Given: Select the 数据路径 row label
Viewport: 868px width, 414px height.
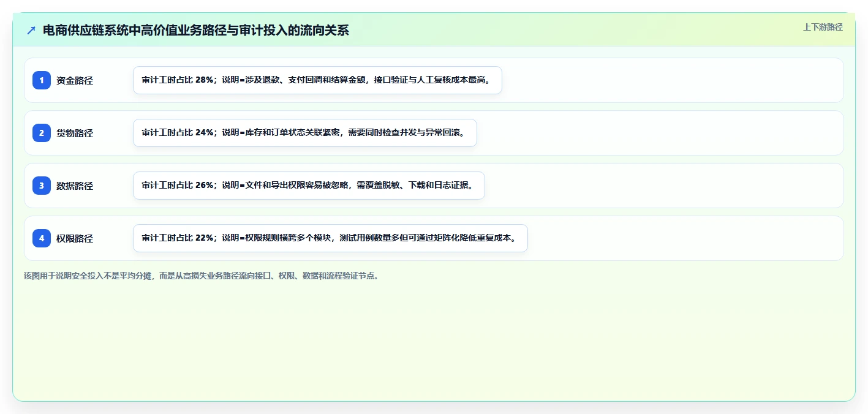Looking at the screenshot, I should click(x=75, y=186).
